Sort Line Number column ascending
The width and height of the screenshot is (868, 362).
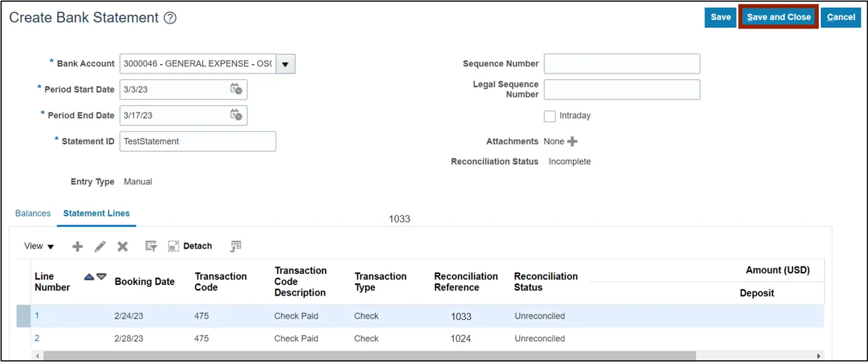click(89, 277)
